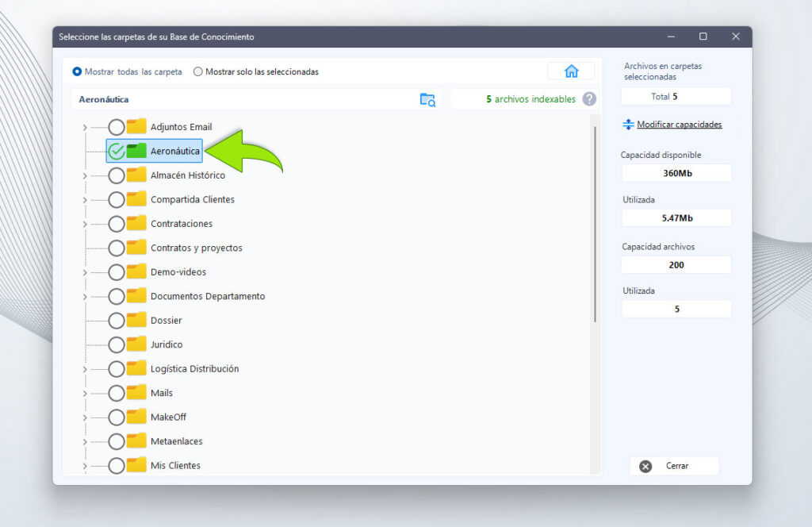This screenshot has height=527, width=812.
Task: Click the Juridico folder icon
Action: [137, 344]
